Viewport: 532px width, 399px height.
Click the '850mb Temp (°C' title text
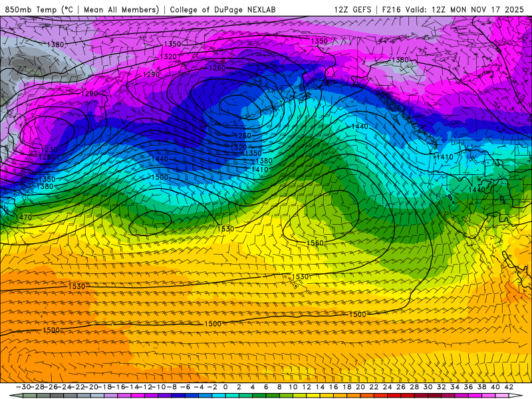[x=39, y=9]
